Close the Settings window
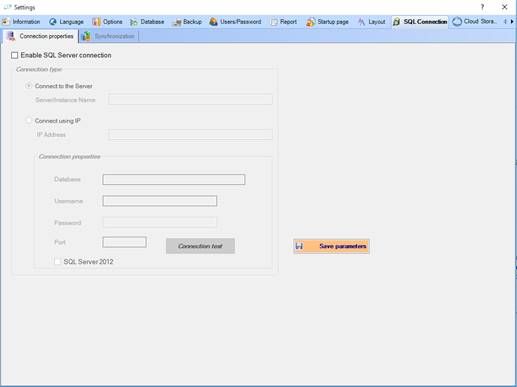 point(505,7)
